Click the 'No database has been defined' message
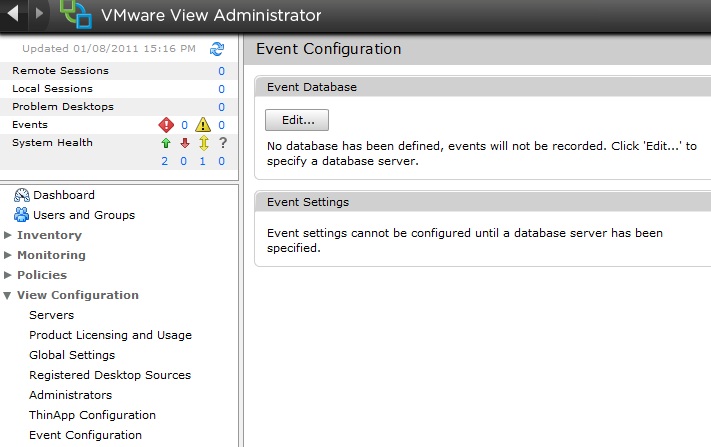This screenshot has height=447, width=711. [x=482, y=153]
